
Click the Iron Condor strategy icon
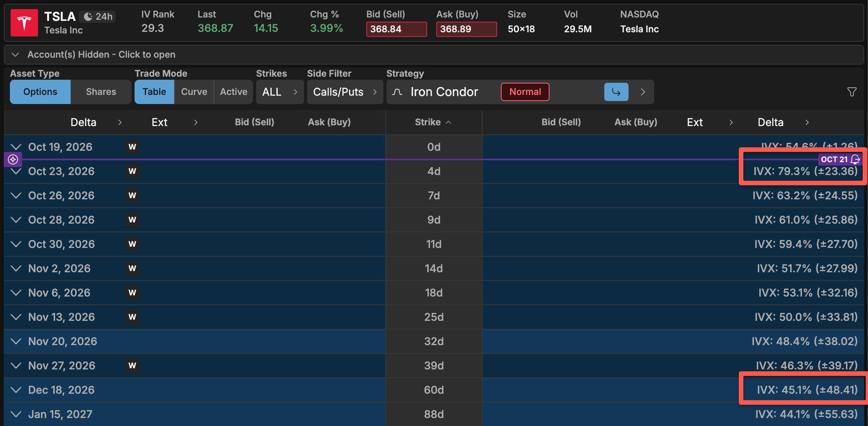coord(397,92)
